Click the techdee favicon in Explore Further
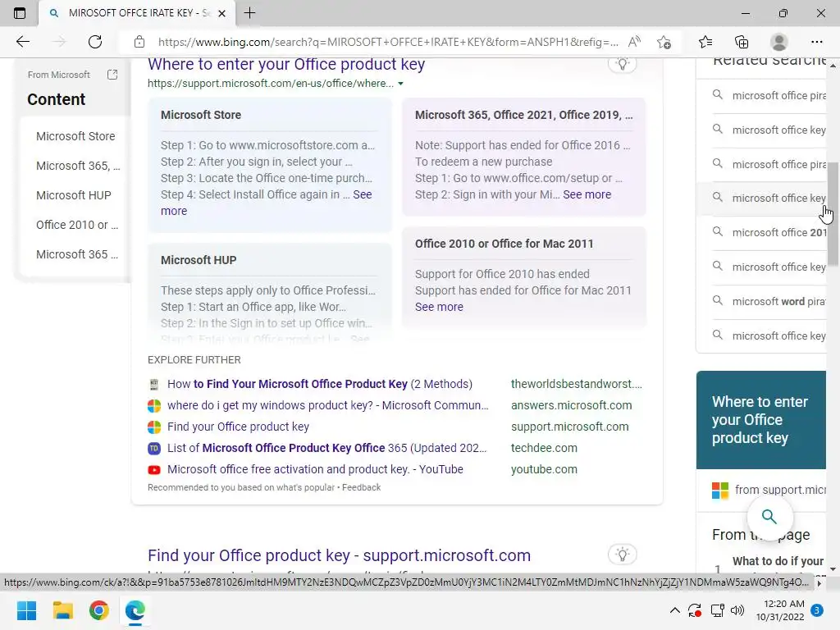840x630 pixels. coord(154,449)
